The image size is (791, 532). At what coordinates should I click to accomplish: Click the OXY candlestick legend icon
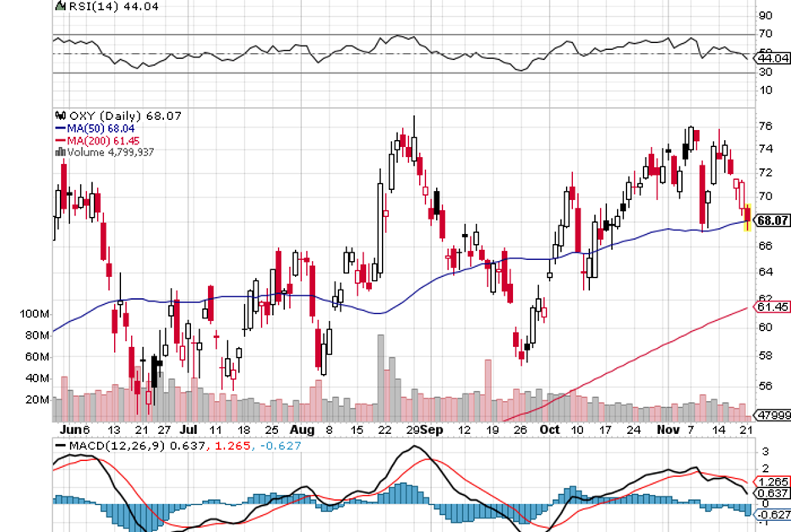60,116
